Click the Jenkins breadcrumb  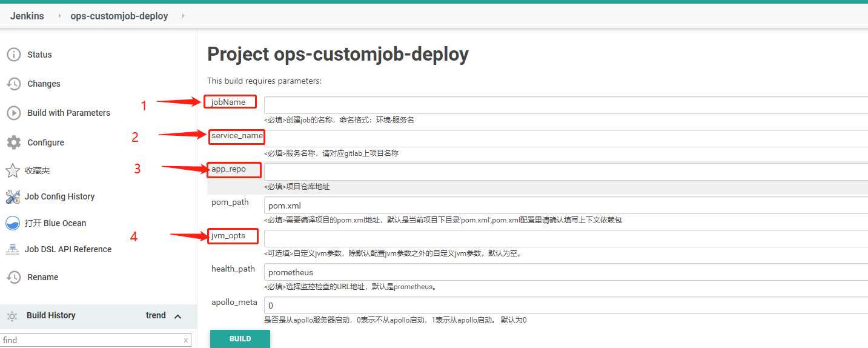[27, 16]
